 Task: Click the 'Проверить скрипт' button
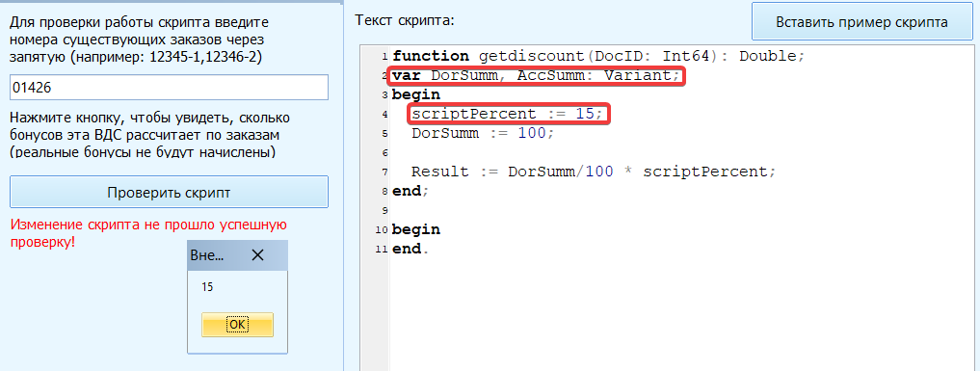pyautogui.click(x=169, y=193)
